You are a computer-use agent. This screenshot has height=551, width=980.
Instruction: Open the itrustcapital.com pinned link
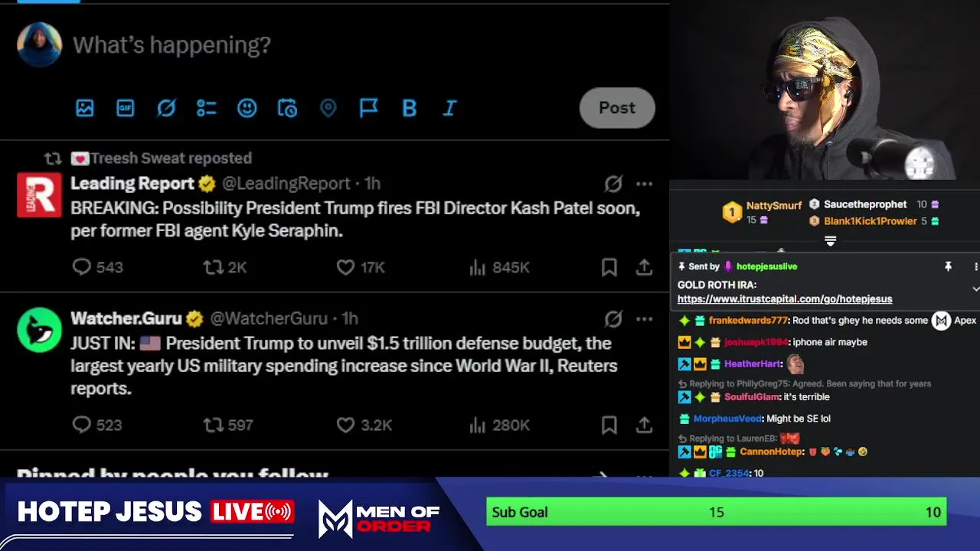[785, 299]
